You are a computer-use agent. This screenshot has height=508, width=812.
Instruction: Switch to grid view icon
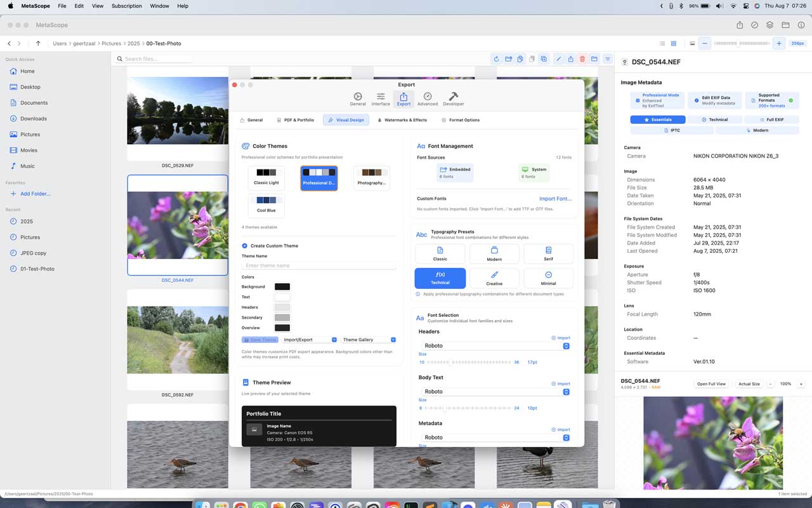pos(674,43)
